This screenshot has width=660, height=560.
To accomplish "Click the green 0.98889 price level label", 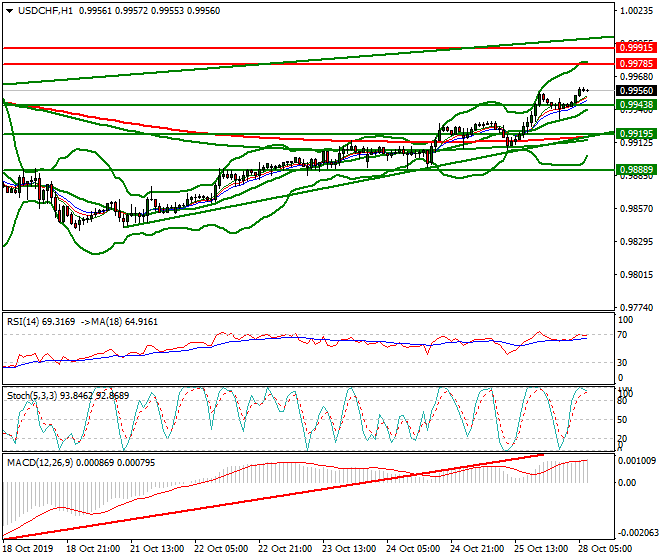I will pos(636,170).
